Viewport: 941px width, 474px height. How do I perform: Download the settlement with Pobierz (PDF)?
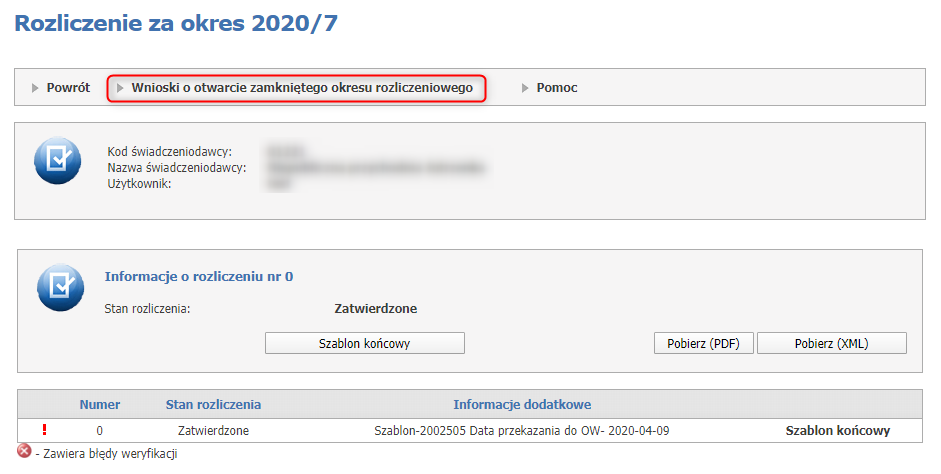point(703,343)
